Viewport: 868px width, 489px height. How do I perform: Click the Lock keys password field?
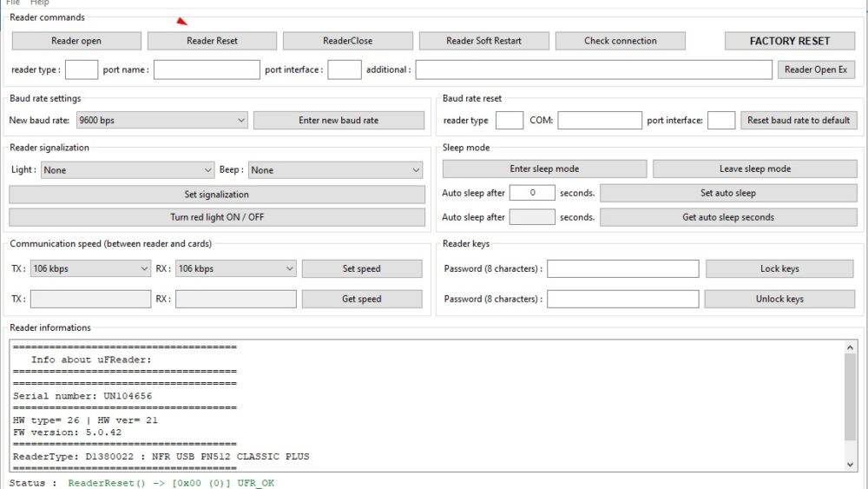coord(622,268)
